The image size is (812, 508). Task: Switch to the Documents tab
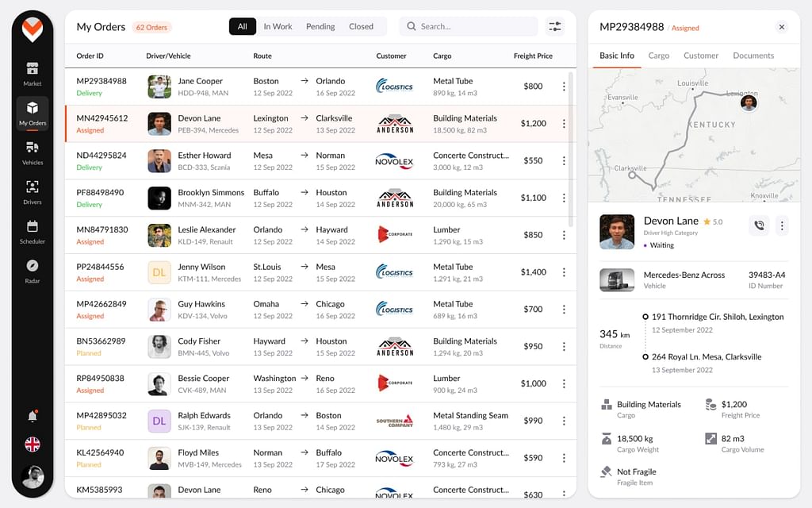pos(753,56)
